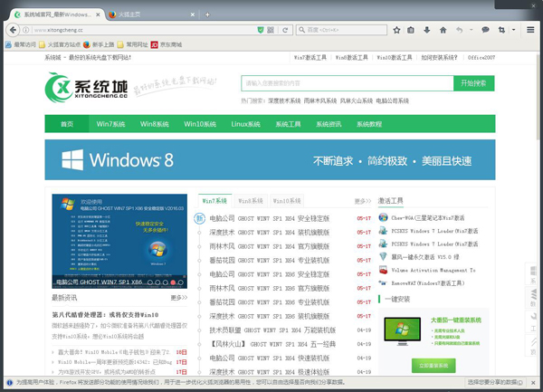Open dropdown arrow beside screenshot tool
Viewport: 543px width, 392px height.
pos(513,30)
